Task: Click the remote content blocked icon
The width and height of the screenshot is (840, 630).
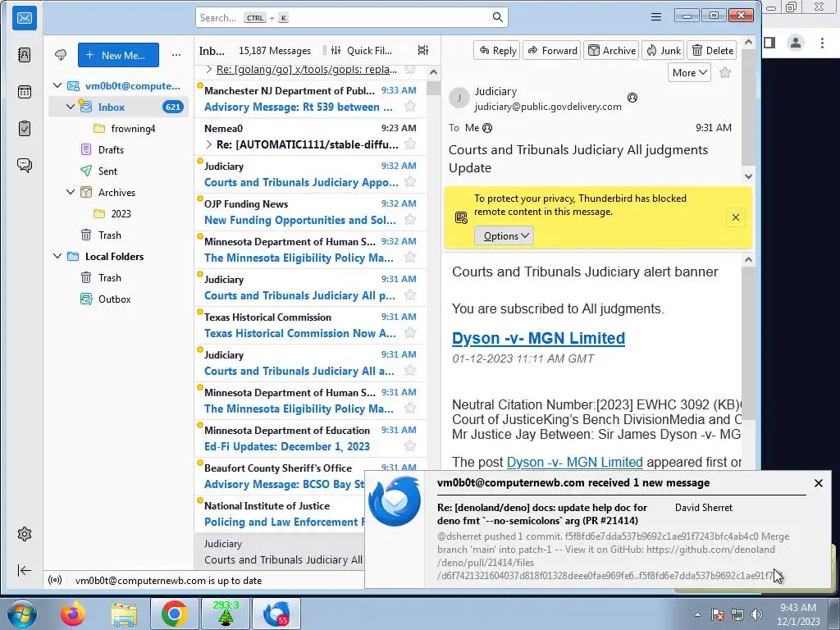Action: (461, 217)
